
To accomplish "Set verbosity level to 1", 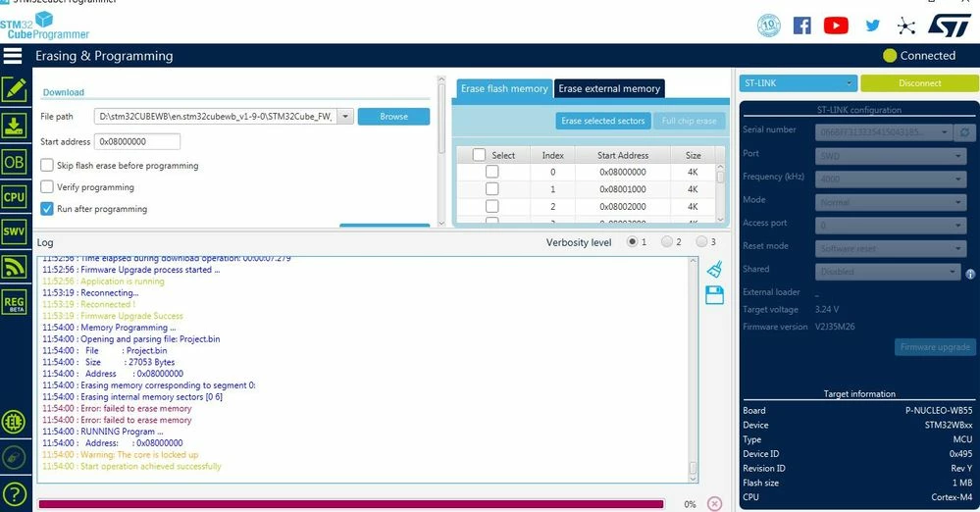I will pos(633,242).
